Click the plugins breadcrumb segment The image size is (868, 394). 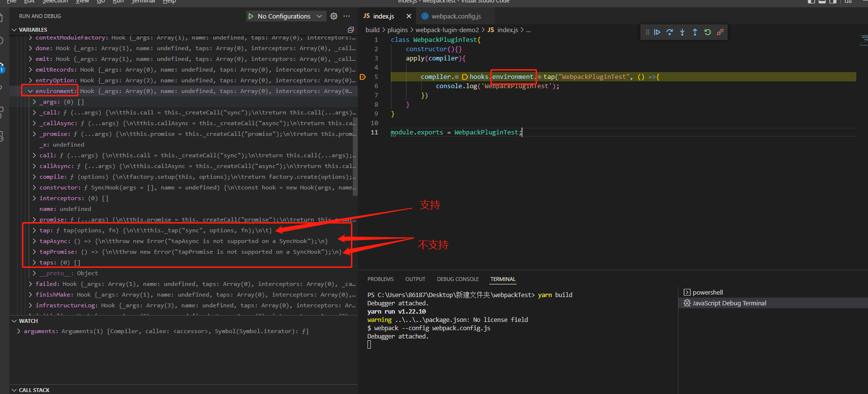[x=398, y=30]
